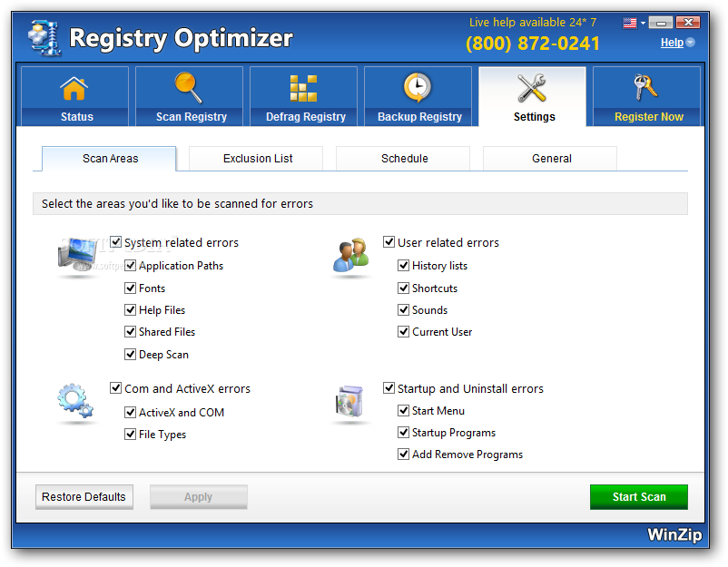Toggle the ActiveX and COM checkbox
Image resolution: width=728 pixels, height=567 pixels.
click(x=131, y=412)
